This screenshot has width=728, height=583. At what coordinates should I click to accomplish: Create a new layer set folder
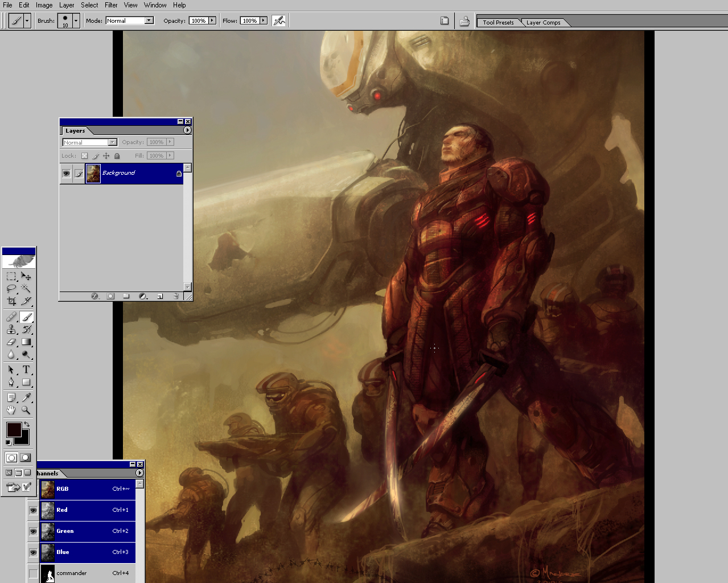[x=126, y=296]
